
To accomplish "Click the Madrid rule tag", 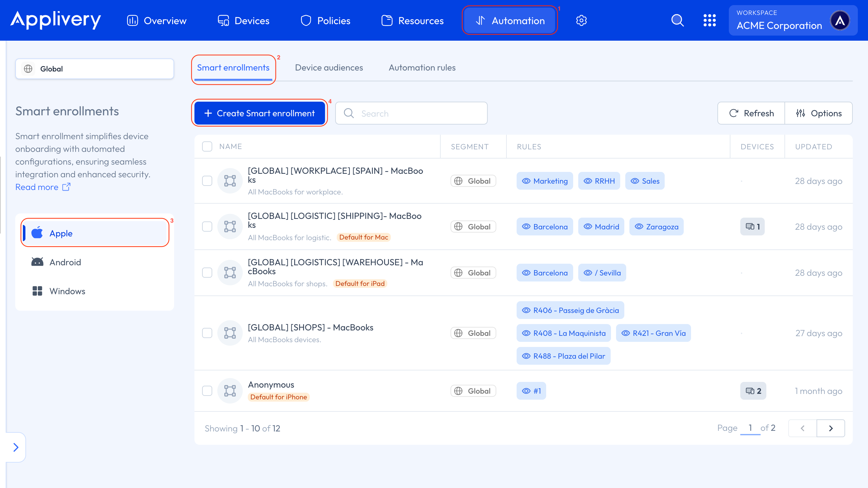I will (x=601, y=227).
